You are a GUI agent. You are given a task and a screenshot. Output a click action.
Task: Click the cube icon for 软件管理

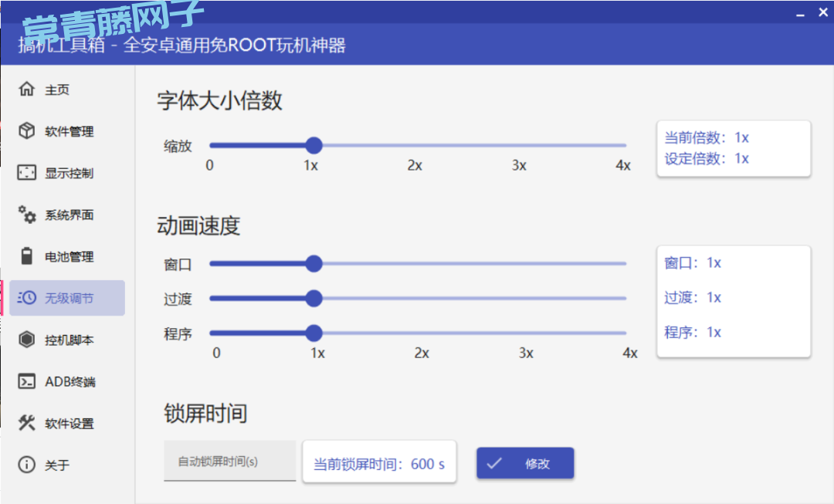(x=27, y=131)
